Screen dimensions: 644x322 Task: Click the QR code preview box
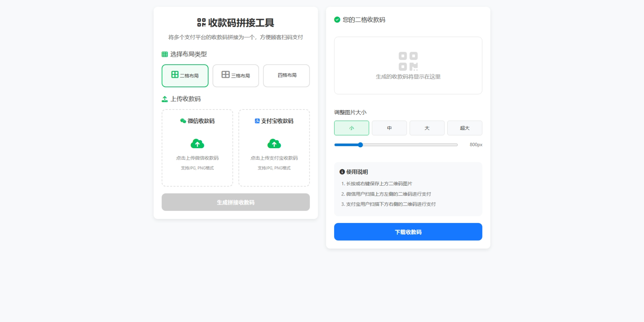pos(408,66)
